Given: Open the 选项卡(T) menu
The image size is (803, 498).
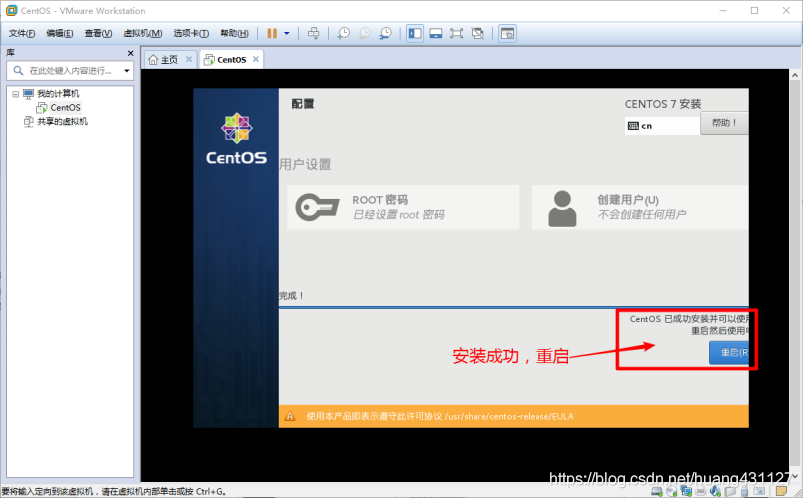Looking at the screenshot, I should (x=191, y=33).
